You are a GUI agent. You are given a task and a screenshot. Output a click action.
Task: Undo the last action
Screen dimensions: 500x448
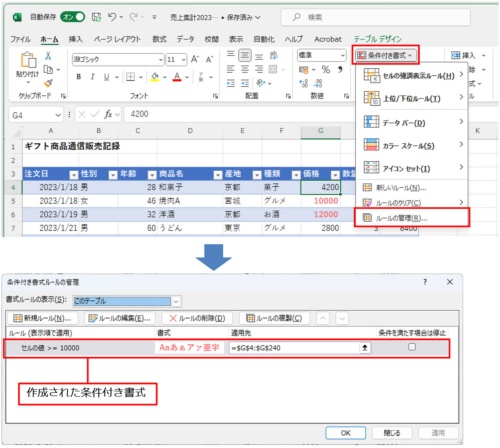pyautogui.click(x=112, y=17)
